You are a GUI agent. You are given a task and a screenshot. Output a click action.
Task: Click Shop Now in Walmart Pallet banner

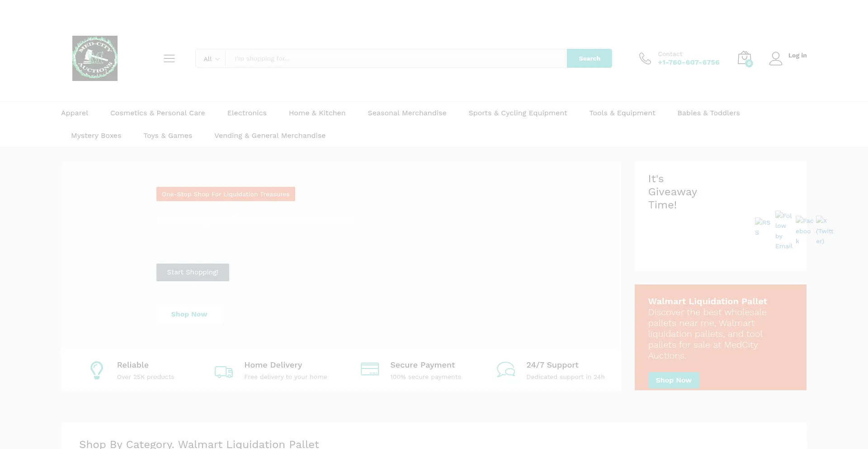click(673, 380)
